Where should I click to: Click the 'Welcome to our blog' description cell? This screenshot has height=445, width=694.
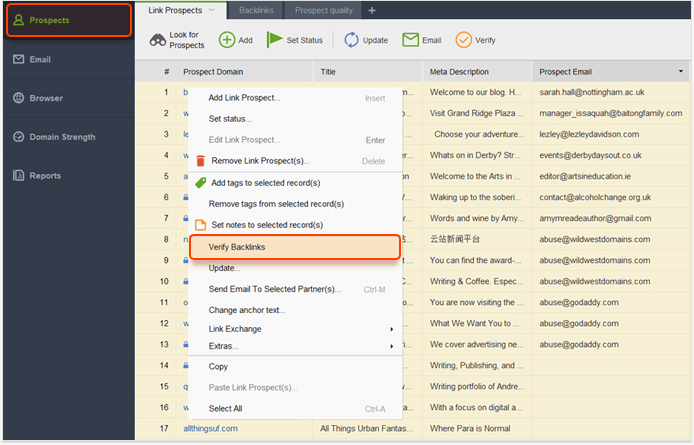pos(475,92)
